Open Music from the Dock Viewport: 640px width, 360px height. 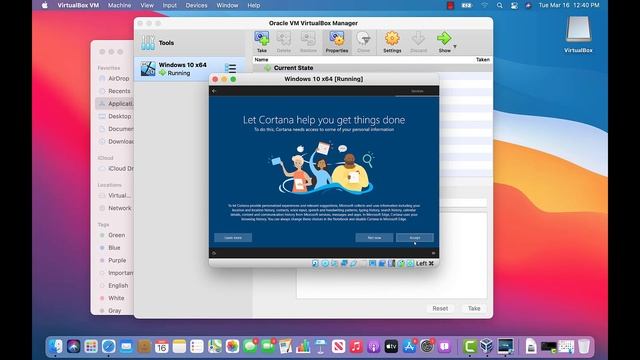[x=356, y=347]
